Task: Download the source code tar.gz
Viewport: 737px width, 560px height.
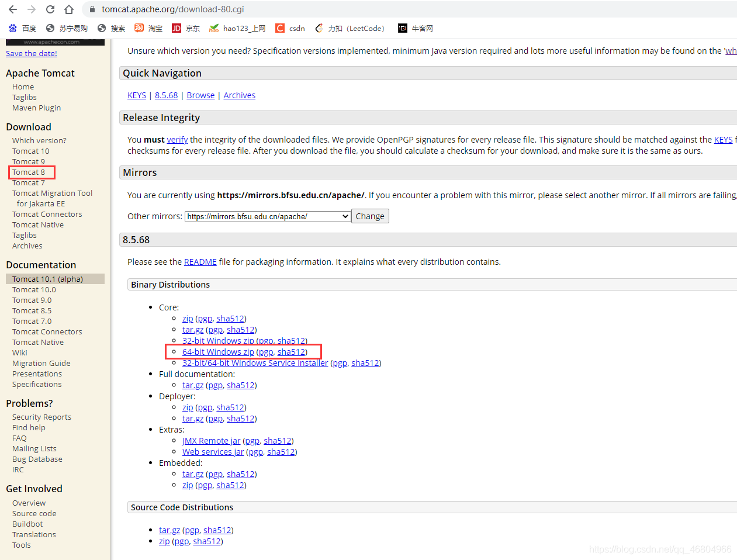Action: [x=169, y=530]
